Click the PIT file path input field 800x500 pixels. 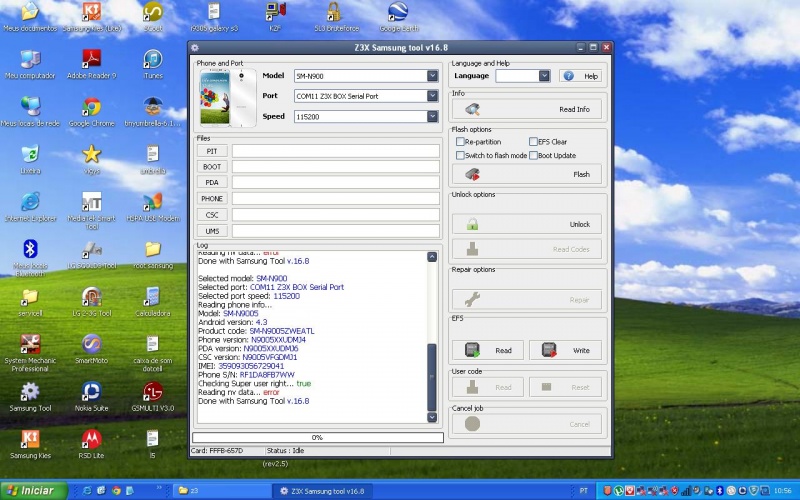tap(336, 151)
